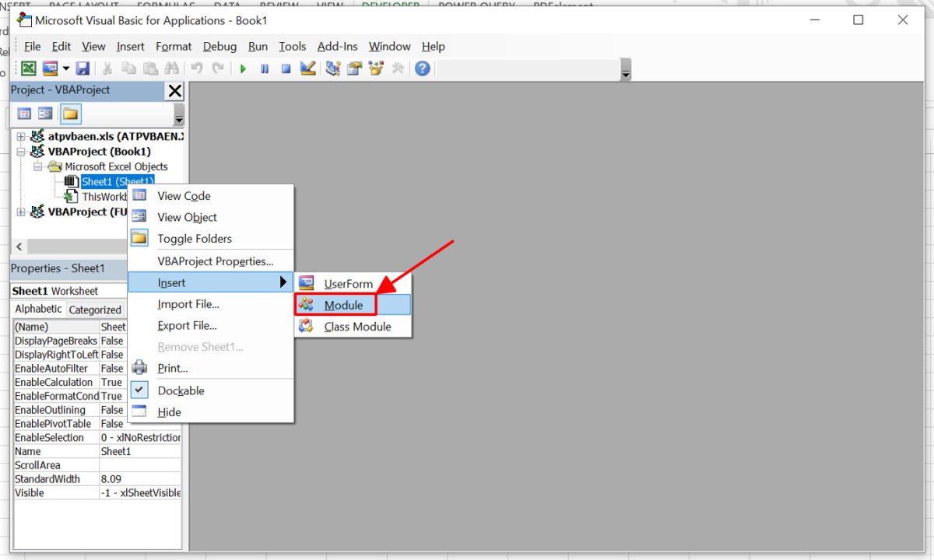
Task: Click View Code icon in Project panel
Action: pos(25,114)
